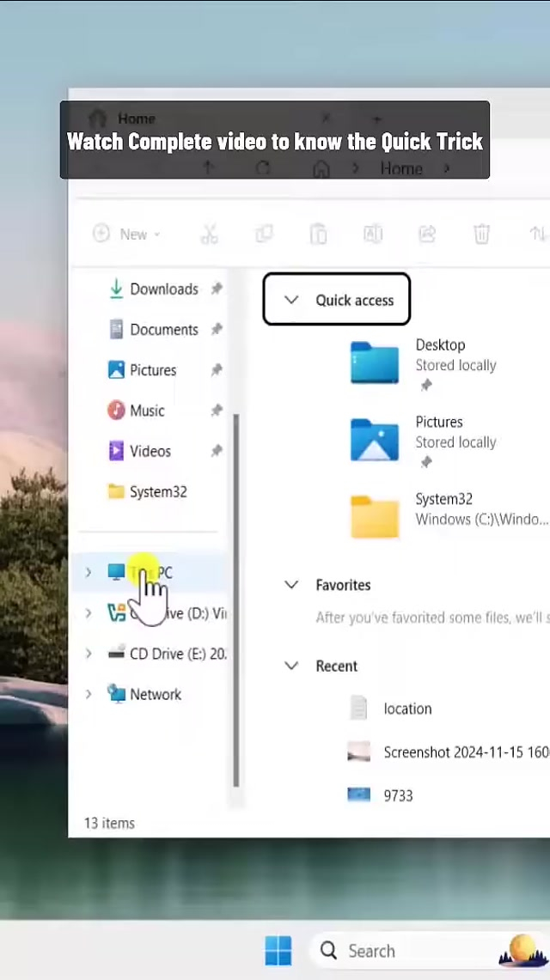Click the Copy icon in toolbar
Screen dimensions: 550x980
[x=264, y=234]
